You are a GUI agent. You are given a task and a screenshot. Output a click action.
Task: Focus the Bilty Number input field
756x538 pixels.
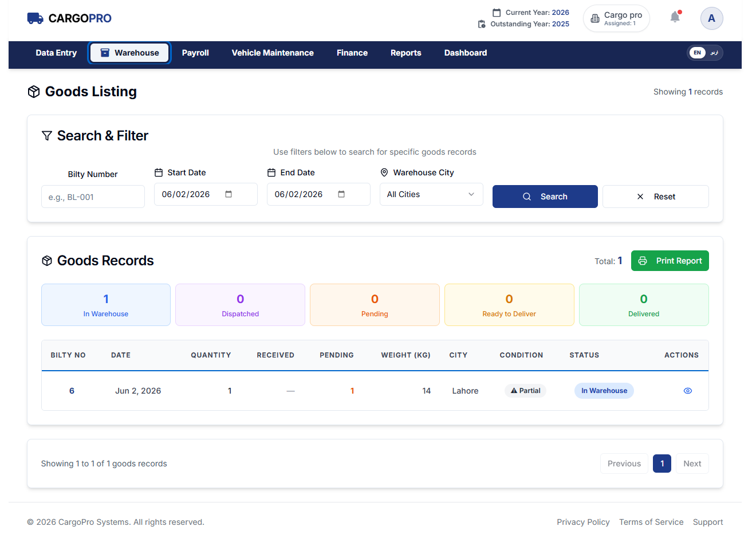[x=93, y=197]
